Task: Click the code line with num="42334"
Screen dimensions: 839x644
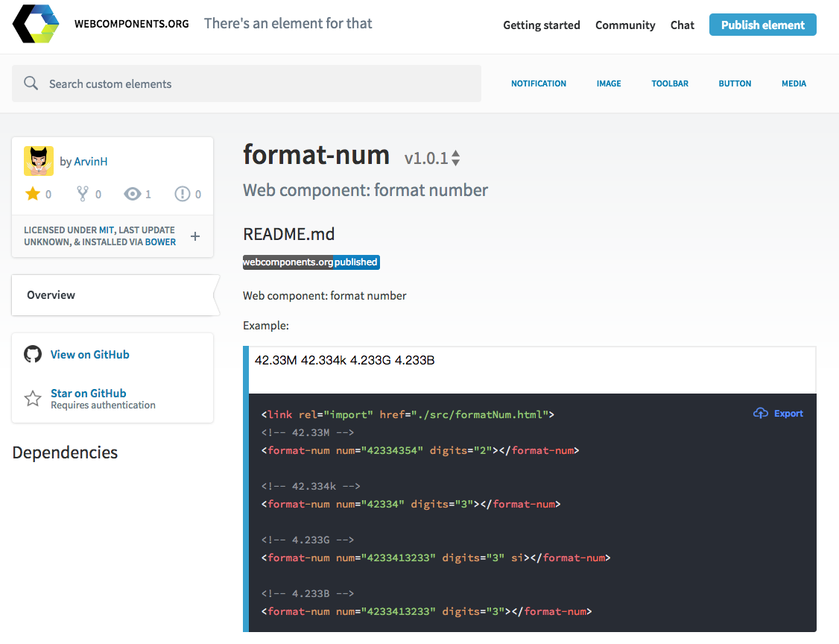Action: (411, 504)
